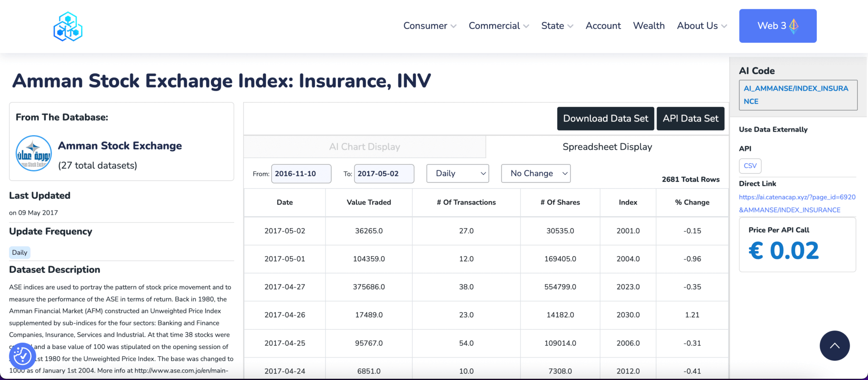
Task: Click the scroll-to-top arrow button
Action: point(834,346)
